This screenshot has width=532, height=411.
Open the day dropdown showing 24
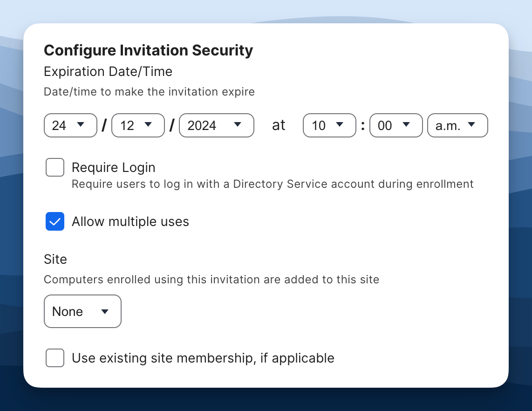click(x=70, y=125)
